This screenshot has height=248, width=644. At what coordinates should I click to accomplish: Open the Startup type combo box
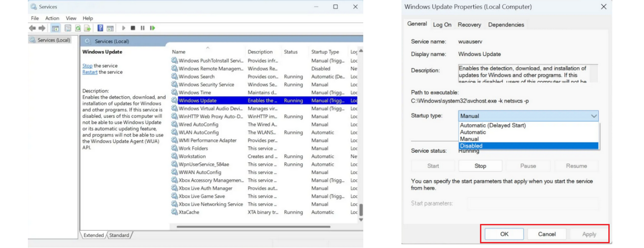[528, 116]
